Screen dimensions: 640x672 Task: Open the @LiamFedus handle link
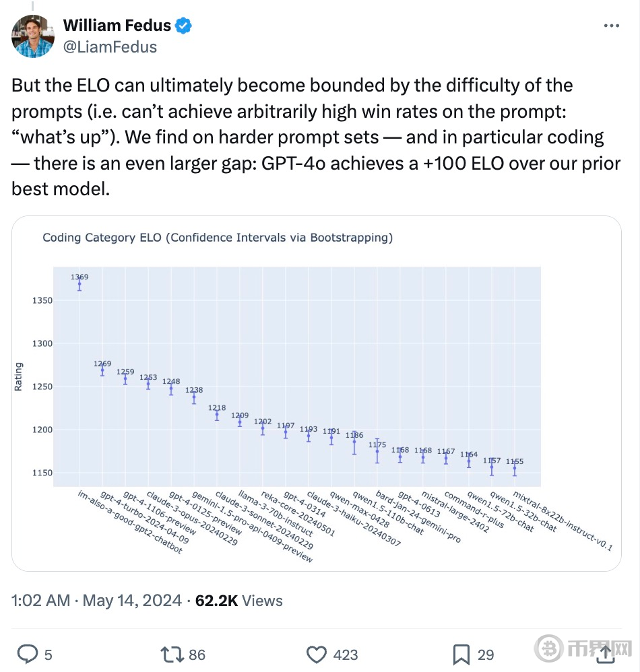pyautogui.click(x=110, y=46)
